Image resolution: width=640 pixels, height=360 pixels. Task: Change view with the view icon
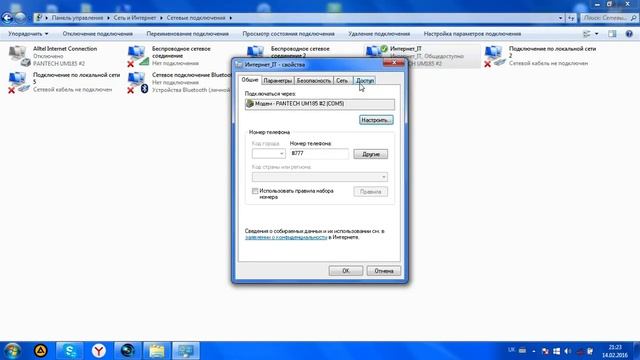coord(587,34)
